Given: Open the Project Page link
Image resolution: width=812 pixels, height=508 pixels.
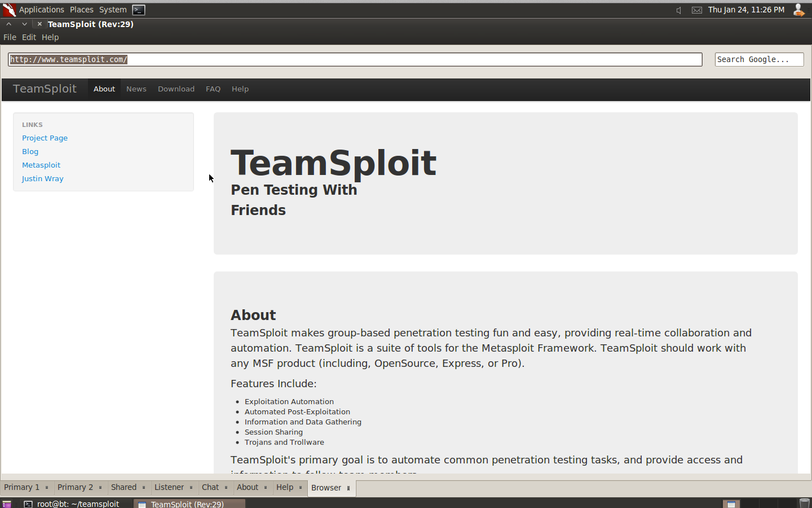Looking at the screenshot, I should click(x=45, y=138).
